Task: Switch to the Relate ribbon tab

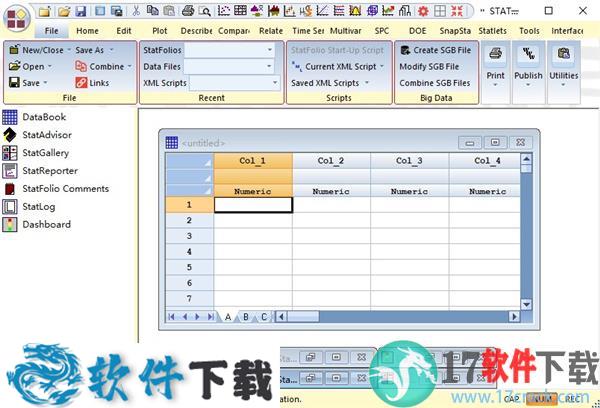Action: pos(271,31)
